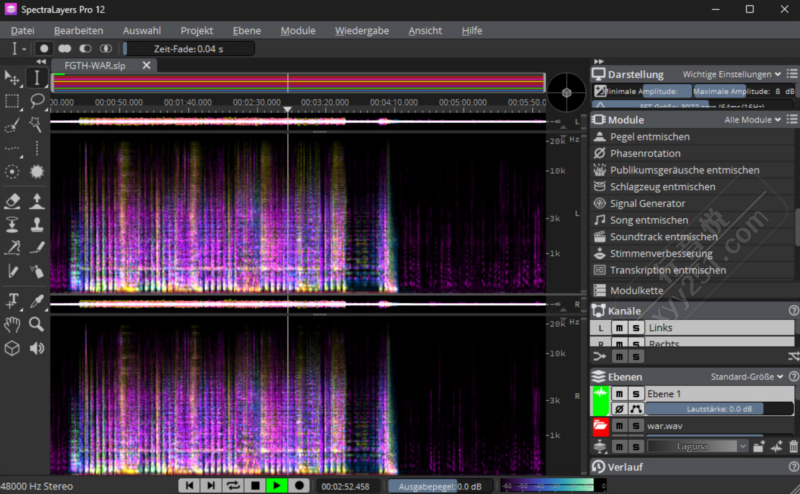Open the Darstellung panel options list icon
Screen dimensions: 800x494
point(792,74)
